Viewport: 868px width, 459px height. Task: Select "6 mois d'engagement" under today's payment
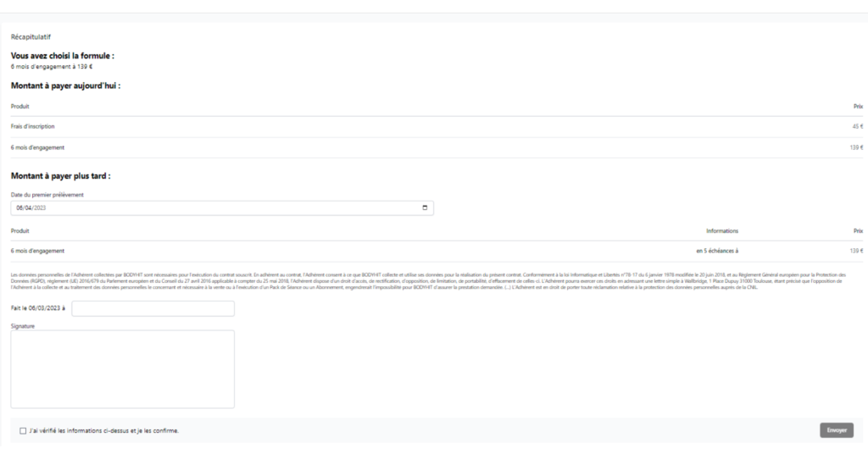point(38,147)
